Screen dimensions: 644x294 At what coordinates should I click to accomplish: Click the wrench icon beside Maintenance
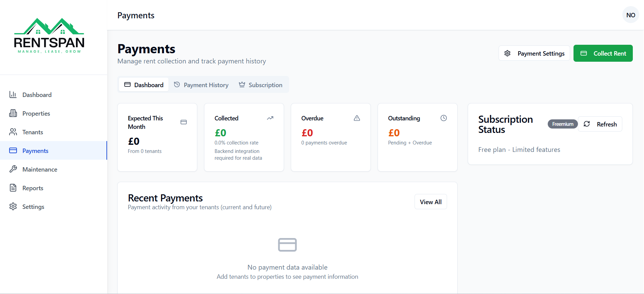13,169
